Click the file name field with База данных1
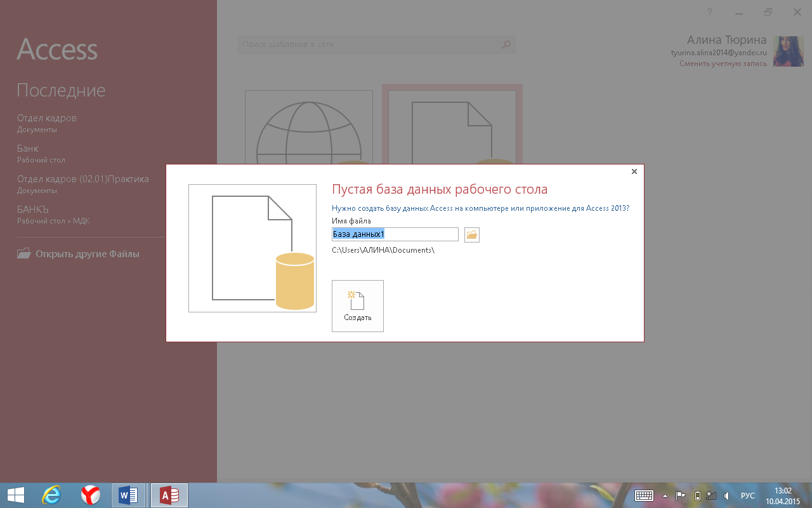The height and width of the screenshot is (508, 812). coord(395,234)
